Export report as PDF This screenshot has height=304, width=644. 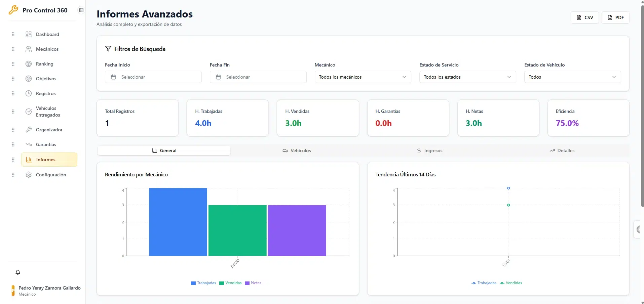click(x=615, y=17)
